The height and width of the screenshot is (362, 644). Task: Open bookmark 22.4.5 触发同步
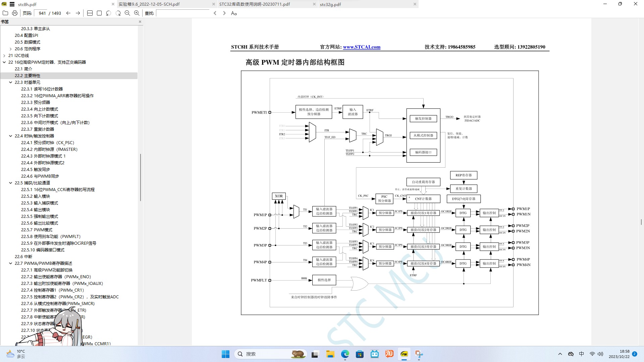36,170
